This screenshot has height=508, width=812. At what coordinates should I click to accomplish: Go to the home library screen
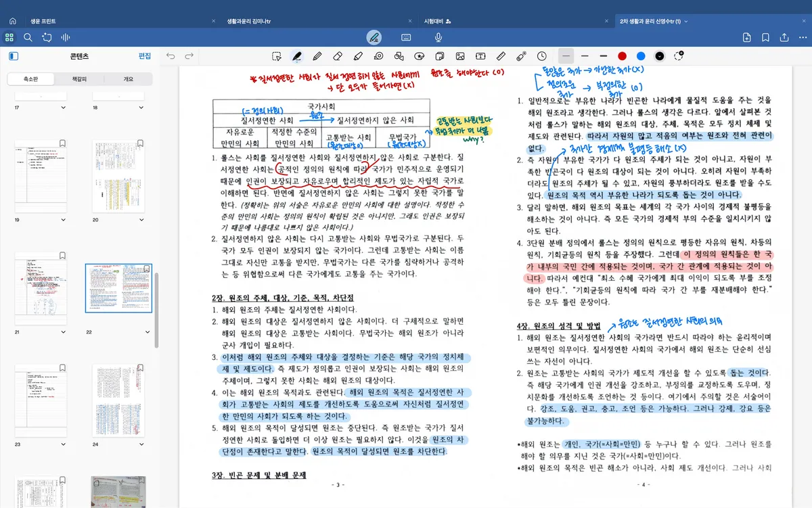[x=13, y=21]
